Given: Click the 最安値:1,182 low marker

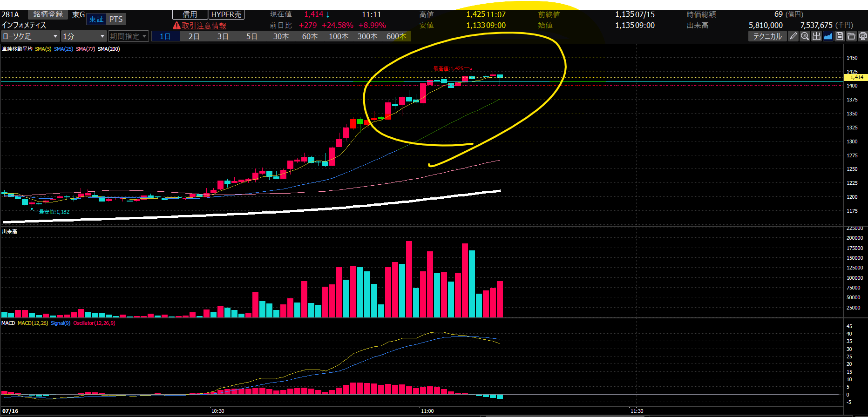Looking at the screenshot, I should (x=54, y=212).
